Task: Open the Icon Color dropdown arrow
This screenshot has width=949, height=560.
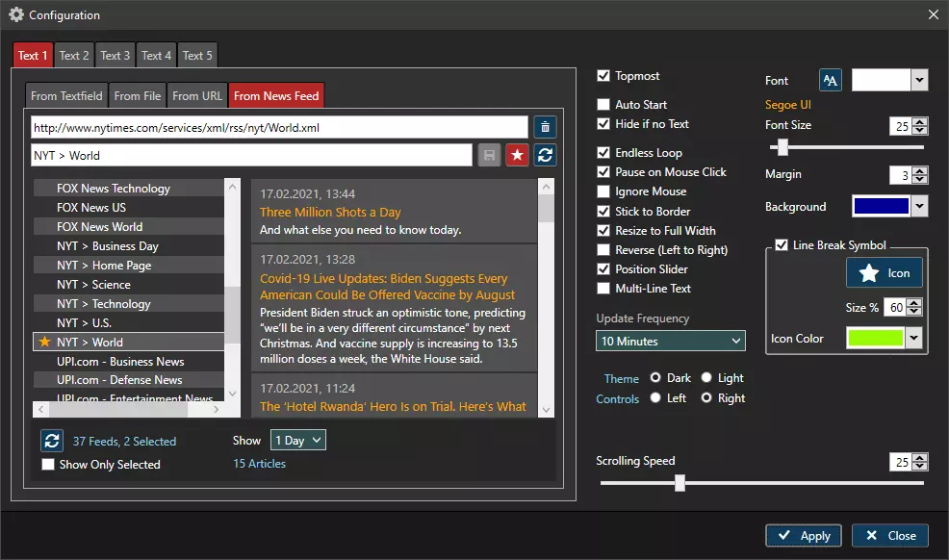Action: point(914,338)
